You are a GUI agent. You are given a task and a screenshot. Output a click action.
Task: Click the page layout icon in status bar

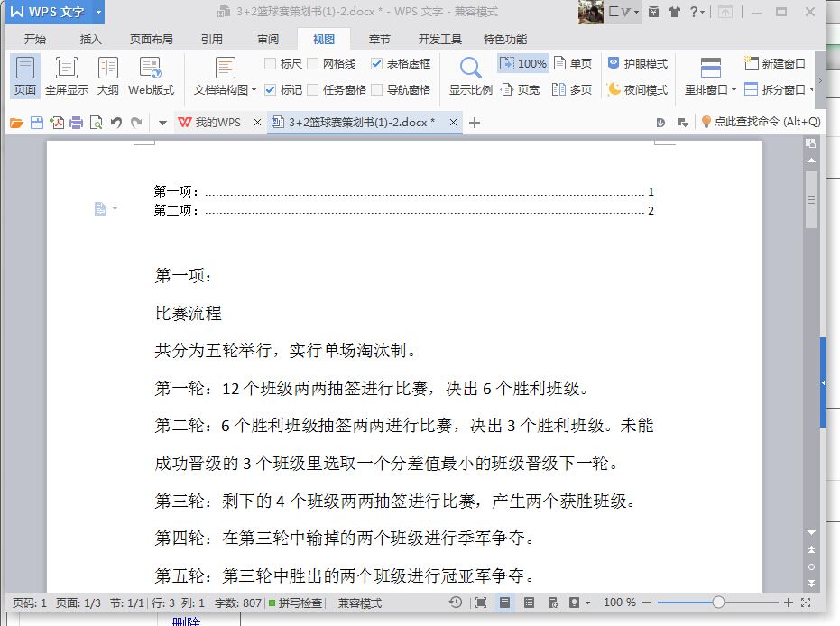pyautogui.click(x=504, y=603)
